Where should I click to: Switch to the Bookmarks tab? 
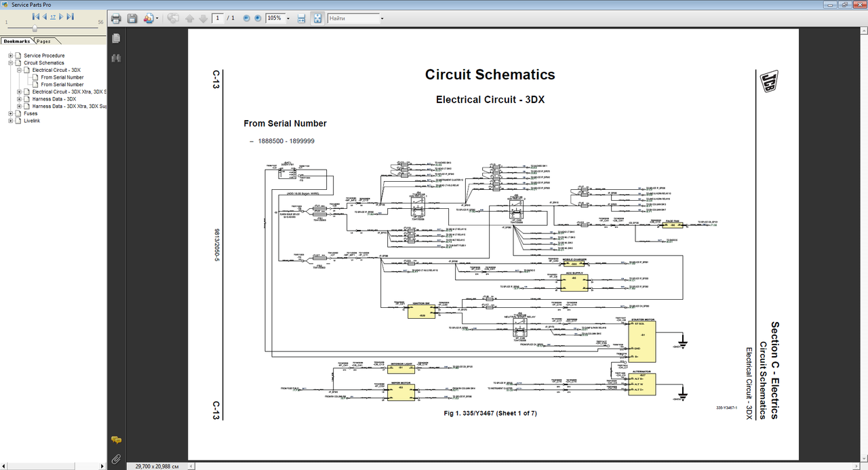17,41
